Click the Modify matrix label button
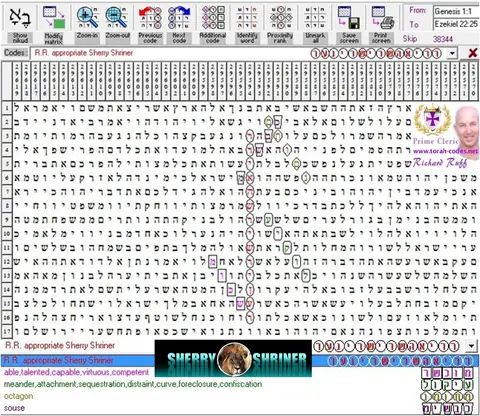480x416 pixels. [54, 38]
